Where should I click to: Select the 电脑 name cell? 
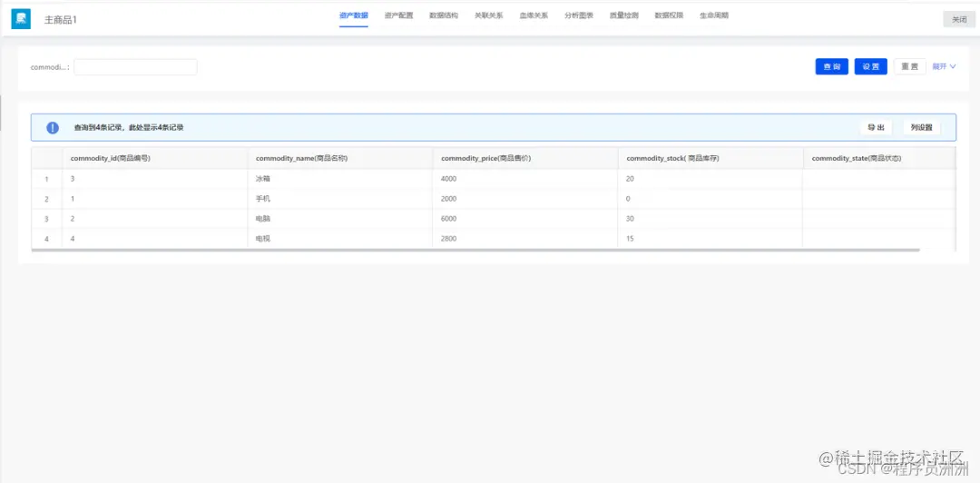[340, 219]
